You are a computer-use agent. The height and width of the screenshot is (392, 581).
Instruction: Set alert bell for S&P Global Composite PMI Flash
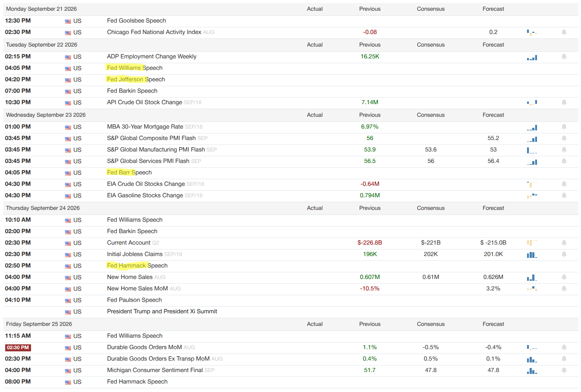(x=564, y=138)
